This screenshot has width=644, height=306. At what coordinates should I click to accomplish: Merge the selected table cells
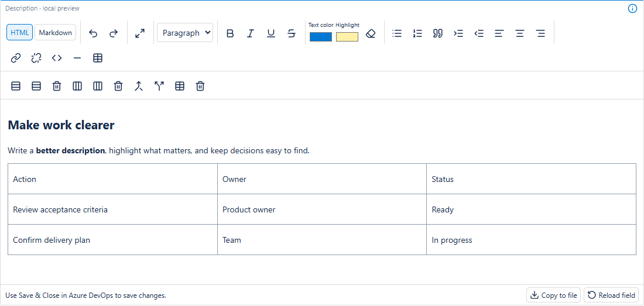139,86
